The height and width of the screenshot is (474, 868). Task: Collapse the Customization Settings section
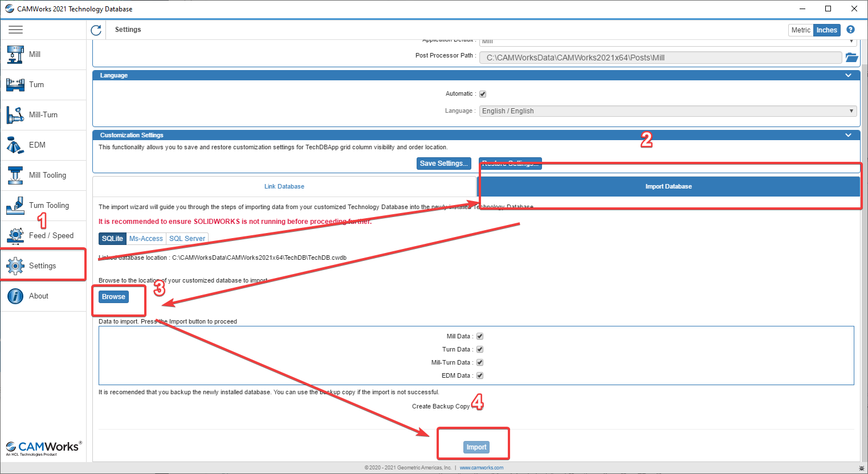click(x=848, y=135)
